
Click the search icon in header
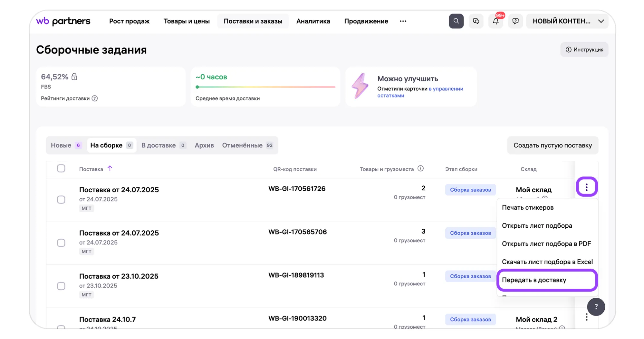456,21
